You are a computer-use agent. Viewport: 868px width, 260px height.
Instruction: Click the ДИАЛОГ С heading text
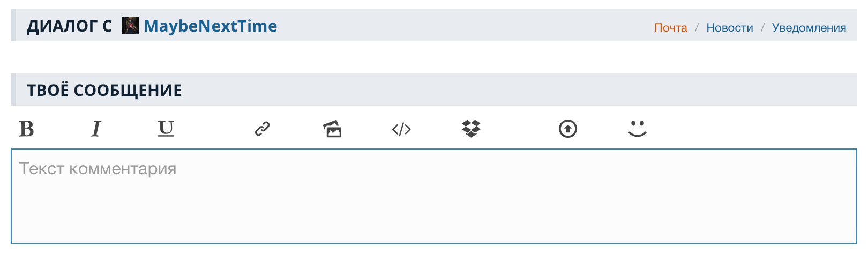click(70, 26)
